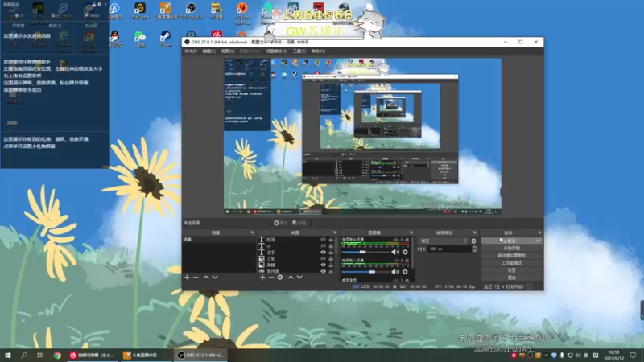Open 工具(T) menu in OBS

coord(299,51)
